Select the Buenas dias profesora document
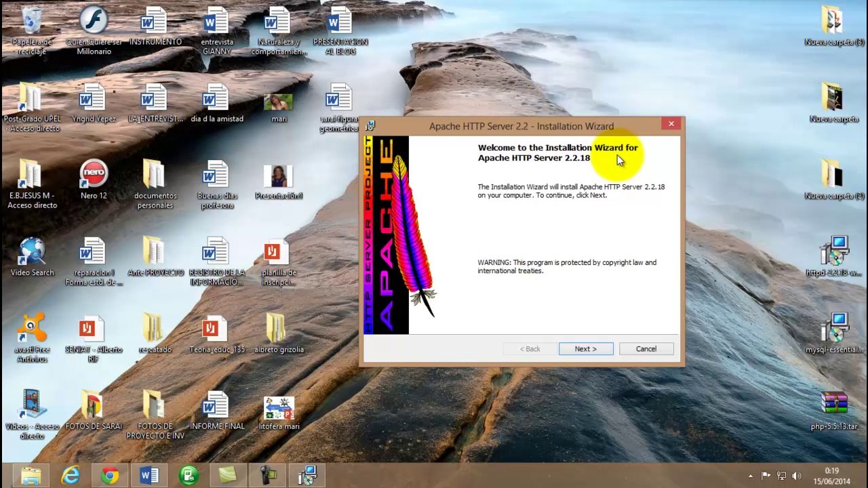 coord(217,185)
